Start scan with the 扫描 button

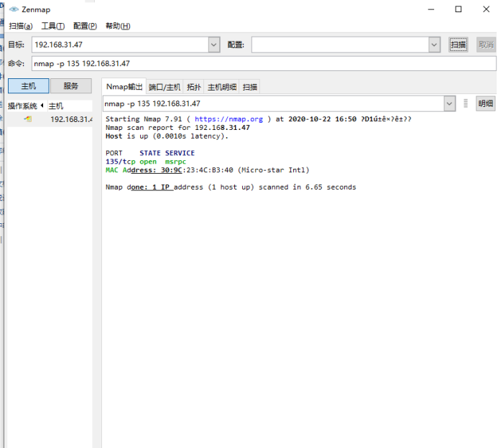[458, 45]
